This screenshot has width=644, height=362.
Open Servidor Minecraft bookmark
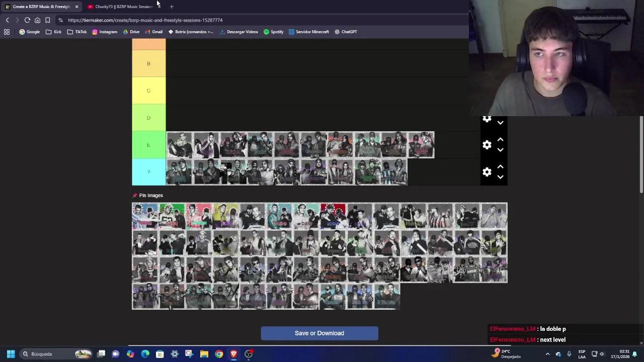point(308,32)
